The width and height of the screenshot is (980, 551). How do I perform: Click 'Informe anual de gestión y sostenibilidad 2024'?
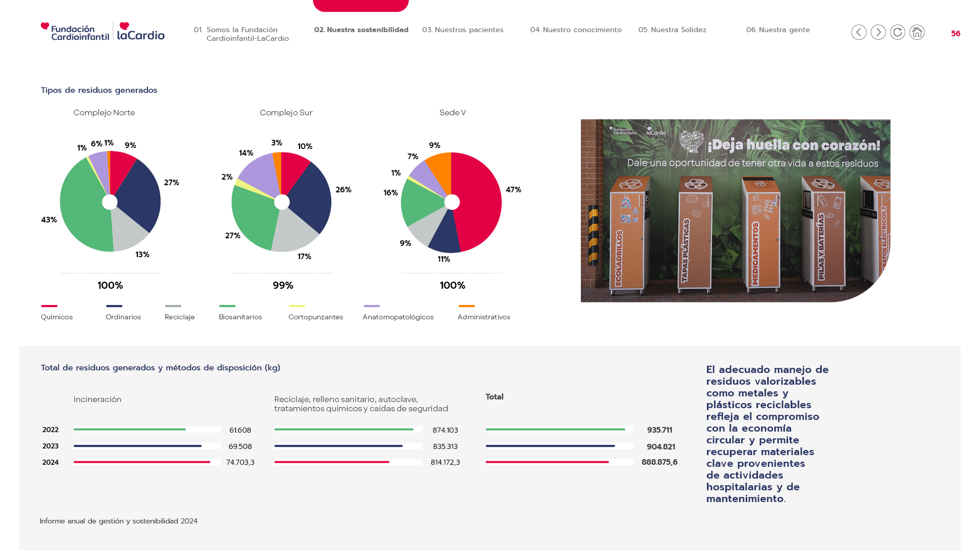118,521
